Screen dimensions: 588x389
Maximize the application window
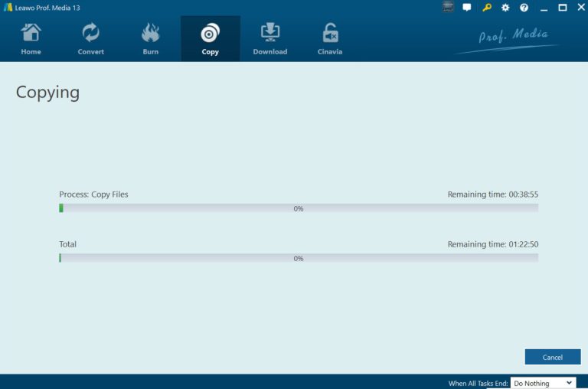pyautogui.click(x=562, y=8)
